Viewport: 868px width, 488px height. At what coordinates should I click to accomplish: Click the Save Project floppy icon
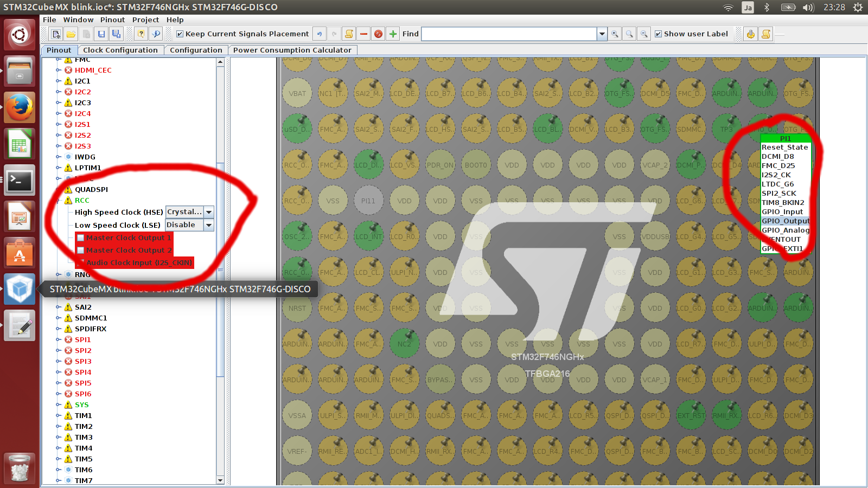101,34
